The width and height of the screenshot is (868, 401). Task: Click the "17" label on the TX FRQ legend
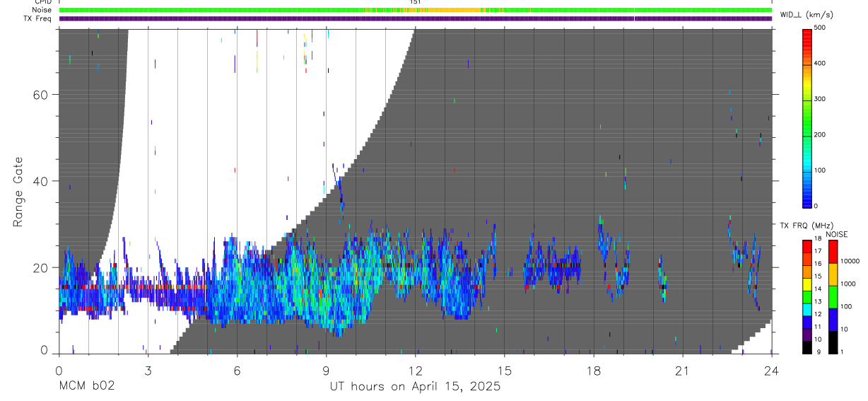click(x=819, y=251)
